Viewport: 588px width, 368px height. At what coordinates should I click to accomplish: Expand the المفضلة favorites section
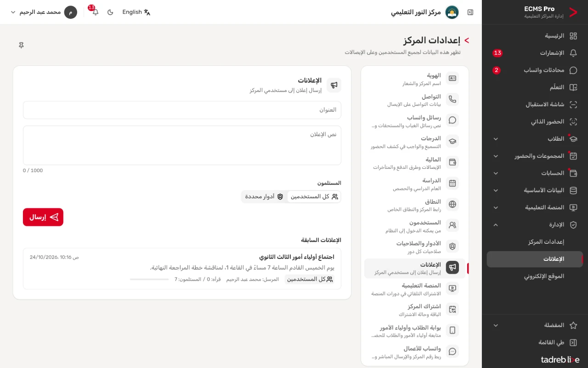pos(535,325)
